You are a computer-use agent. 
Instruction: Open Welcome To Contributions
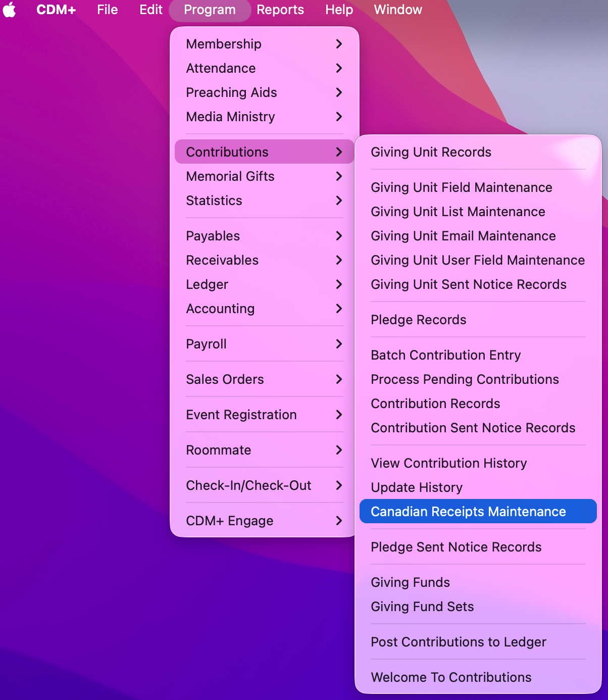pos(478,677)
